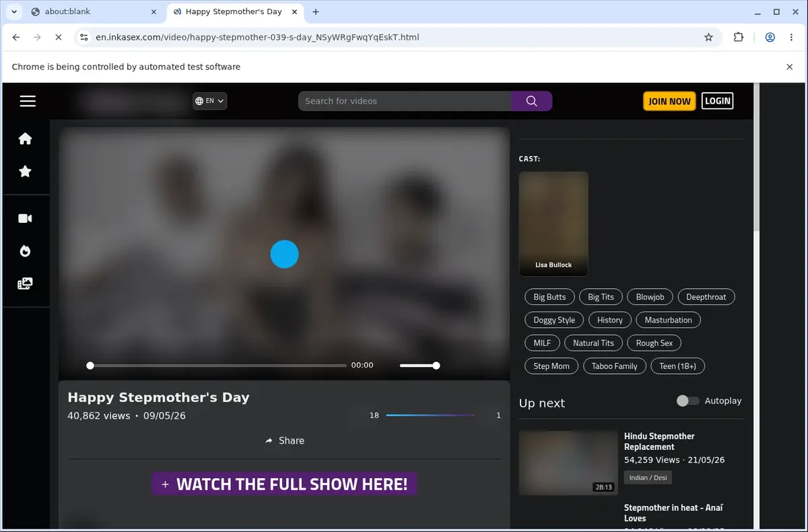This screenshot has width=808, height=532.
Task: Click the purple search magnifier button
Action: (x=531, y=101)
